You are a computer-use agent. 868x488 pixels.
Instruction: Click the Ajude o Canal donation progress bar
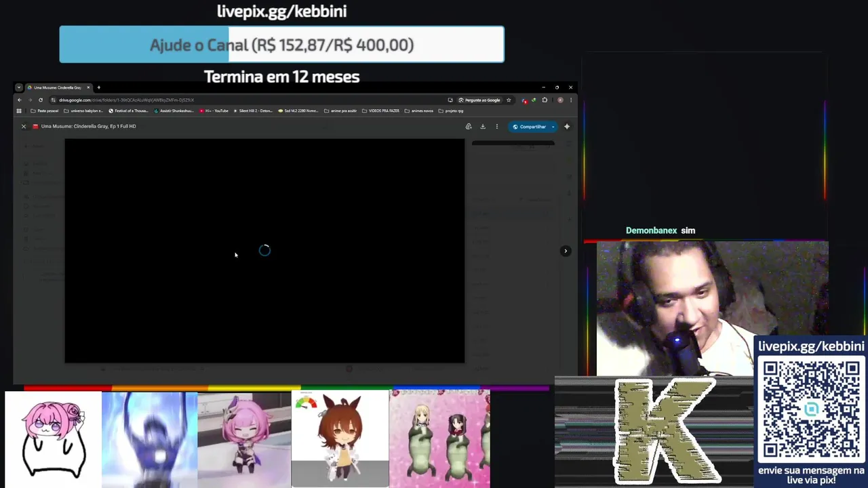(281, 45)
